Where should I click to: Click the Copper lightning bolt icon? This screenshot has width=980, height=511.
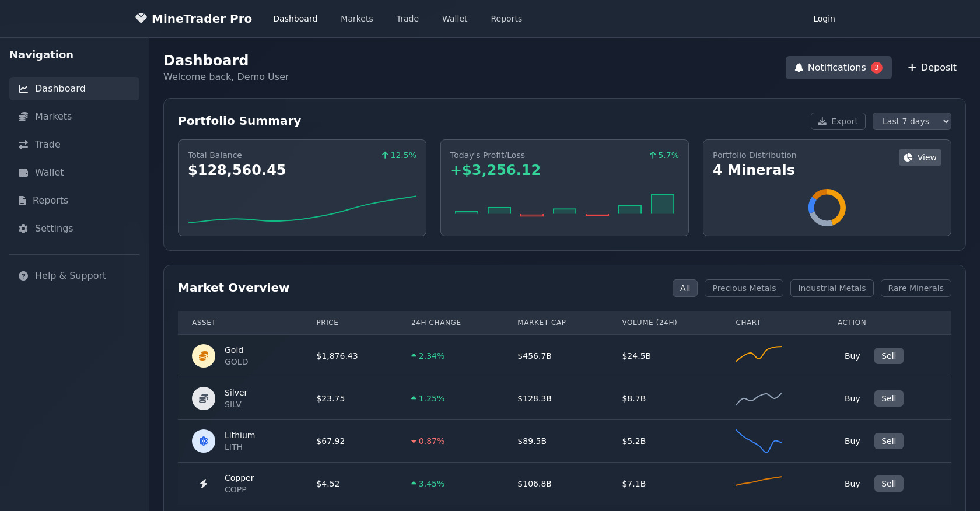tap(204, 484)
